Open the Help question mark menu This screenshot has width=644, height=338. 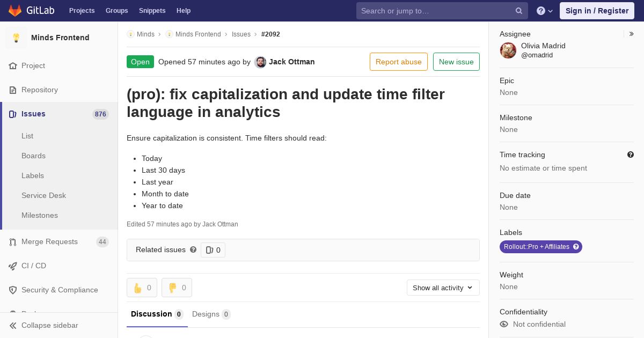544,11
